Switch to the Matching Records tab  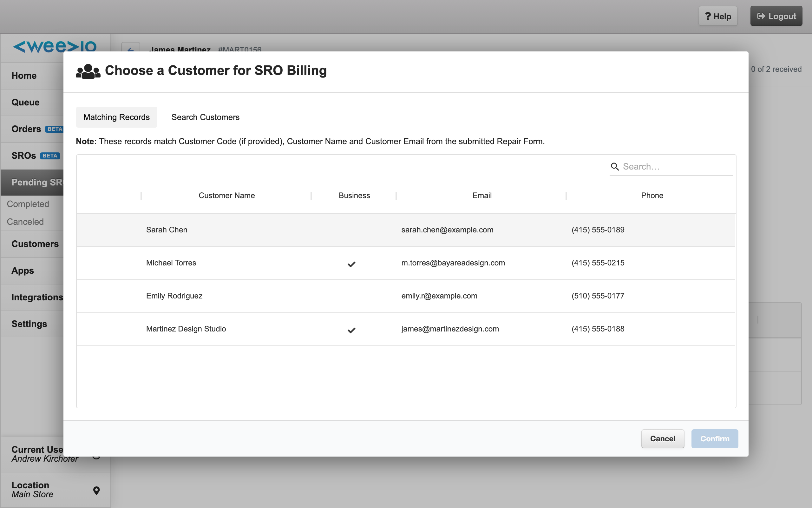[x=116, y=117]
